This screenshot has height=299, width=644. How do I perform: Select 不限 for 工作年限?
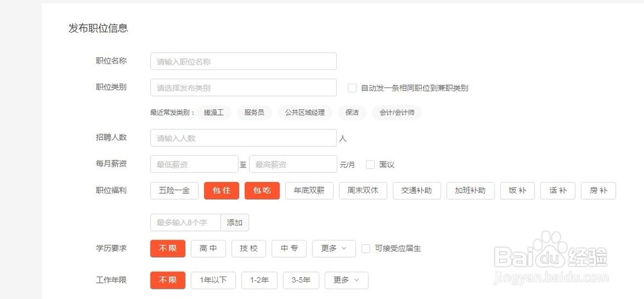click(x=167, y=280)
